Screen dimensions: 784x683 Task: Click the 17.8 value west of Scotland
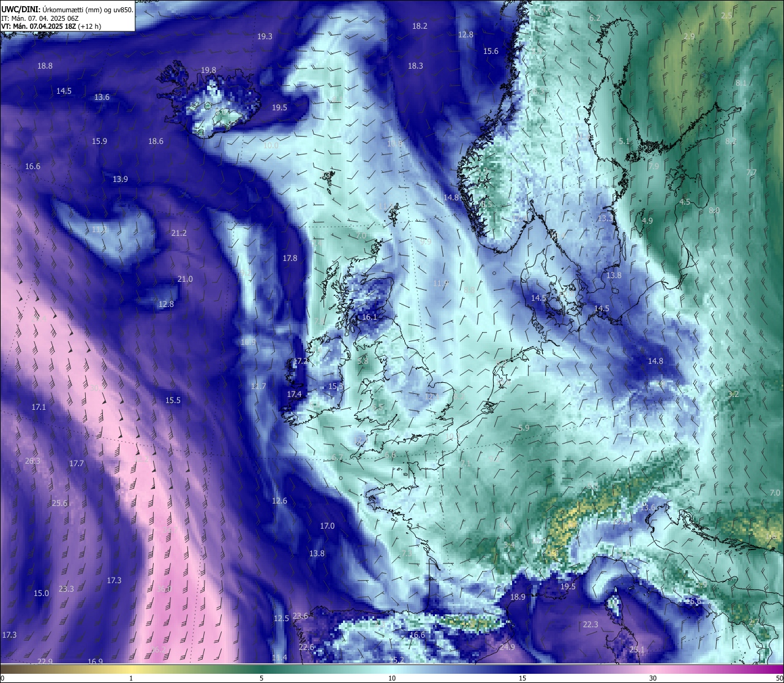pos(290,258)
